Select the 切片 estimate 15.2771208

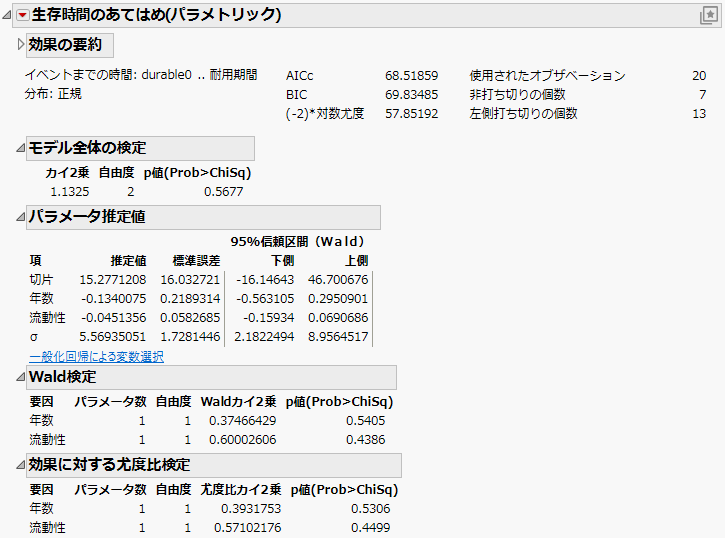[x=113, y=280]
